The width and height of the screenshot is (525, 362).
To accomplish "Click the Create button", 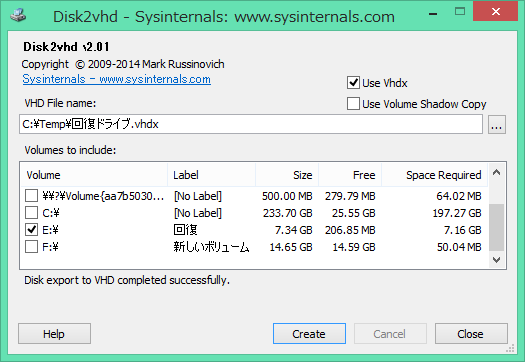I will point(309,334).
